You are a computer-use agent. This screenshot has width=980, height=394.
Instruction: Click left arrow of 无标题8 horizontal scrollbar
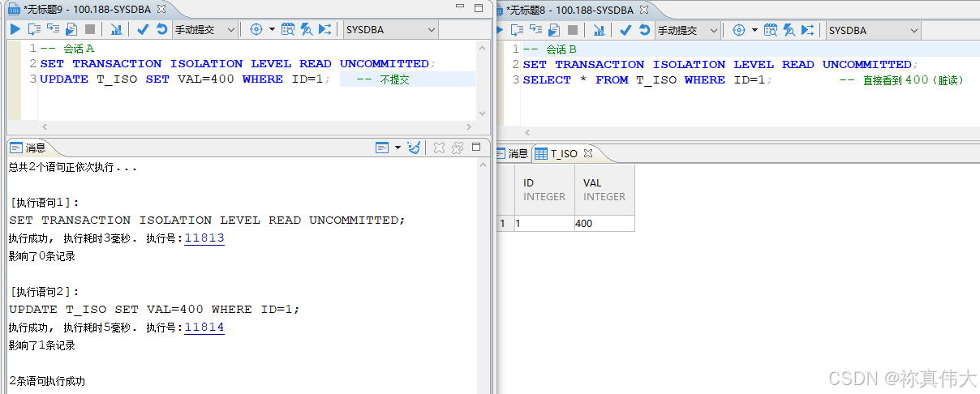coord(527,132)
